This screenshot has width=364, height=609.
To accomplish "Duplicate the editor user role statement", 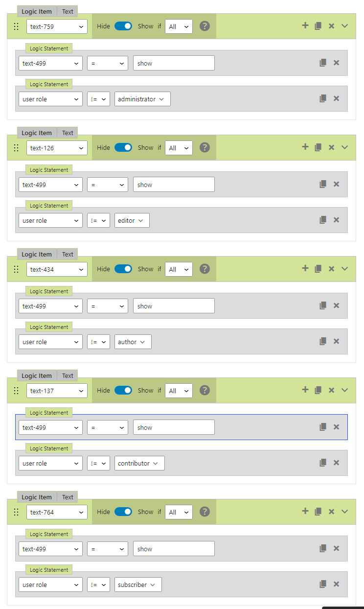I will 323,220.
